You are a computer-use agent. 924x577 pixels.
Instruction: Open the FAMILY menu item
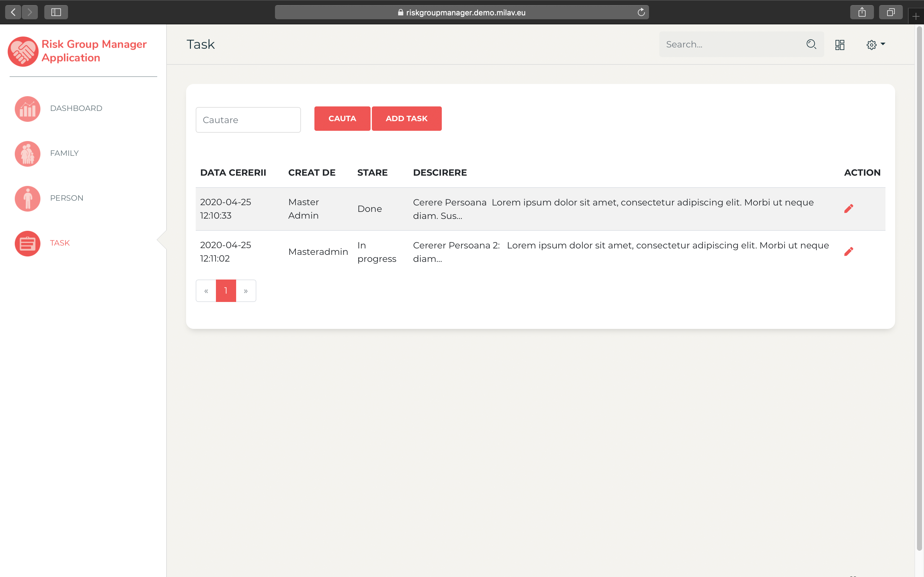pyautogui.click(x=64, y=154)
